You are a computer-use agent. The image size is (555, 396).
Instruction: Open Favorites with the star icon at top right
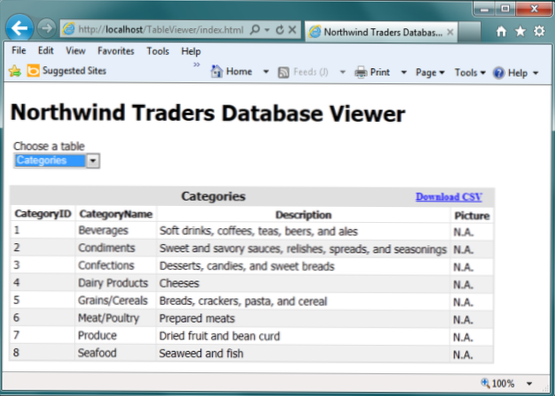(x=520, y=31)
